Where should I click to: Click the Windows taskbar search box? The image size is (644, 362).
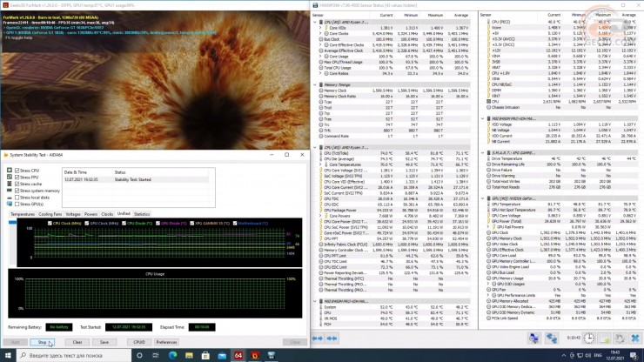pos(74,355)
